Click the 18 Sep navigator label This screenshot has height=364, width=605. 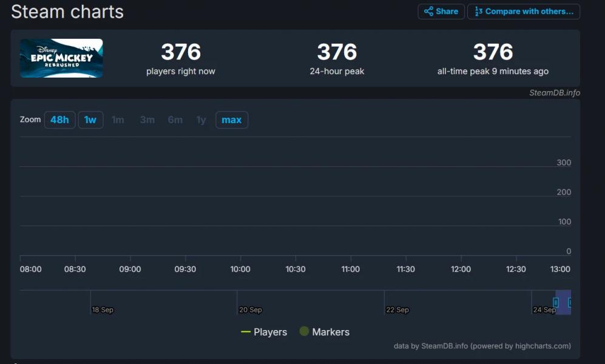click(103, 309)
